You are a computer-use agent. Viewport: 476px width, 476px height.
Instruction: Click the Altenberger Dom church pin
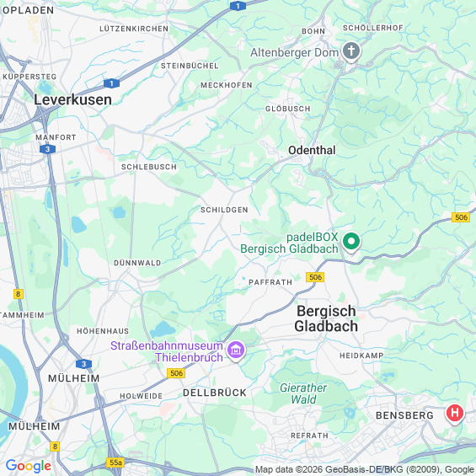[351, 51]
